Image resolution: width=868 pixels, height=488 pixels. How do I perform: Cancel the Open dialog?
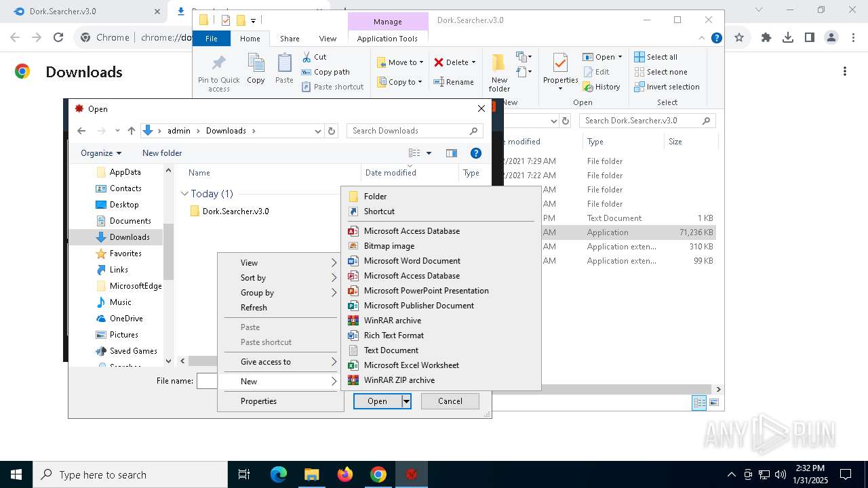click(x=450, y=401)
